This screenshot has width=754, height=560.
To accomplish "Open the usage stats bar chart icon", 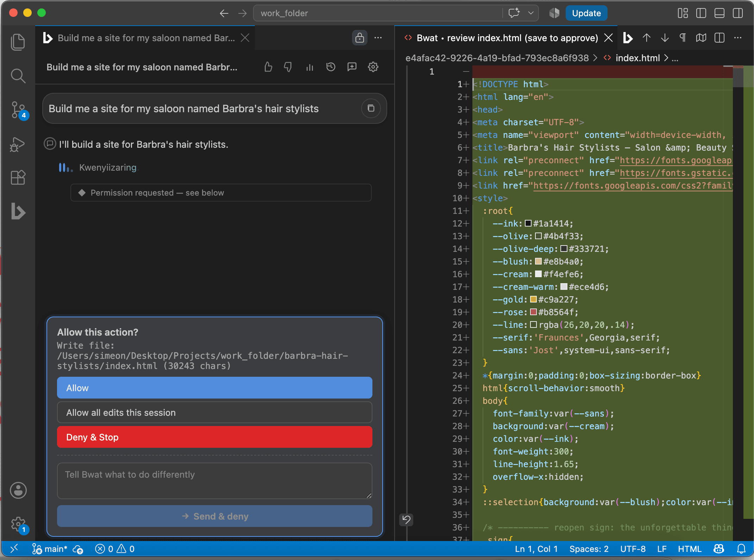I will 310,67.
